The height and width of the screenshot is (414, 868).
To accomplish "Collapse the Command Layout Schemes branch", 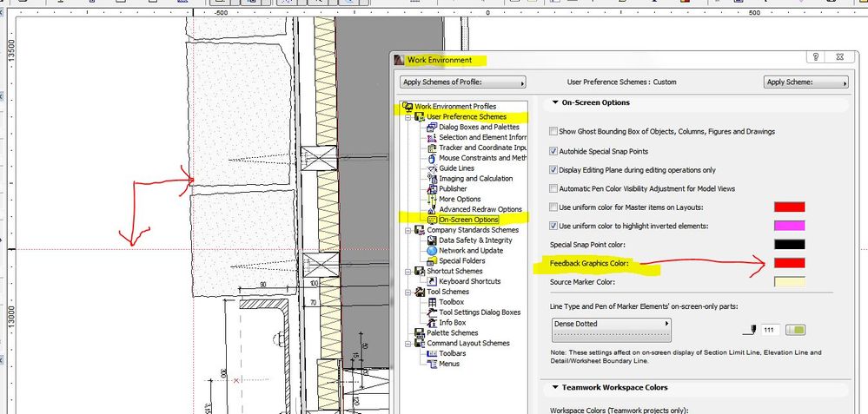I will 408,343.
